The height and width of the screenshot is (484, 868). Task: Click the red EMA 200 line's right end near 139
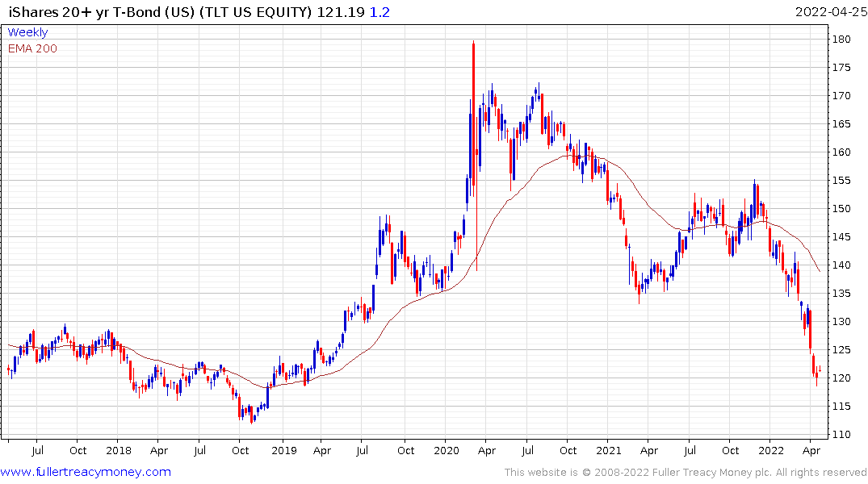pos(820,270)
